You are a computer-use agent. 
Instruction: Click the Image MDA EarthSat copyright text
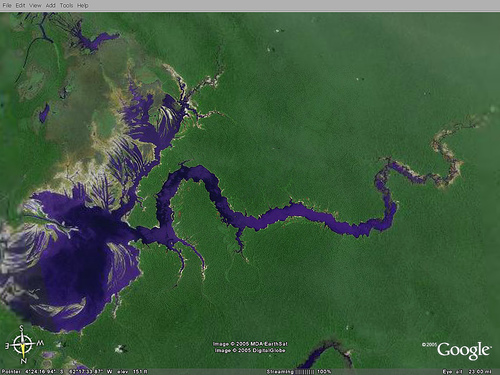pos(250,344)
